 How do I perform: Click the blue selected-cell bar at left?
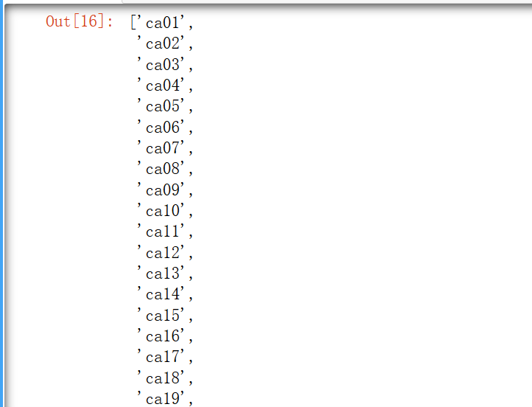coord(1,204)
